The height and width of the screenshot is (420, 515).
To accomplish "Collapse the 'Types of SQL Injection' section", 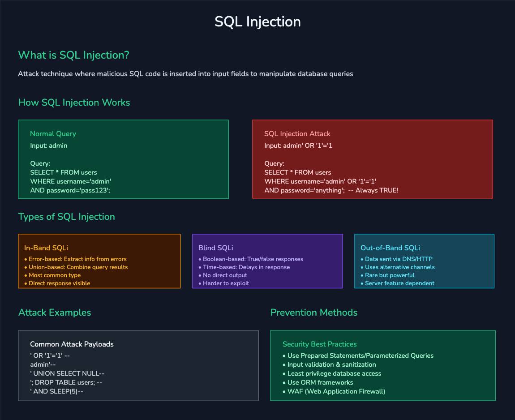I will [x=66, y=216].
